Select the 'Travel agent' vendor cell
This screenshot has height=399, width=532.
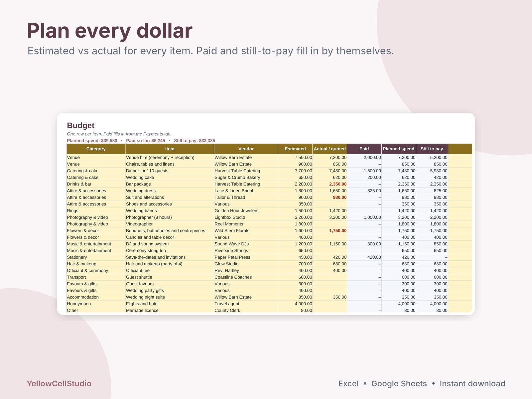(246, 304)
